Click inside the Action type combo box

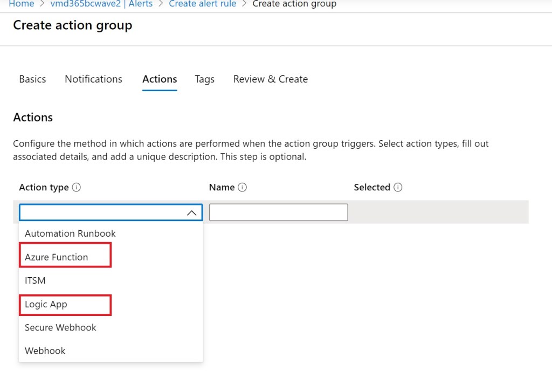tap(102, 212)
